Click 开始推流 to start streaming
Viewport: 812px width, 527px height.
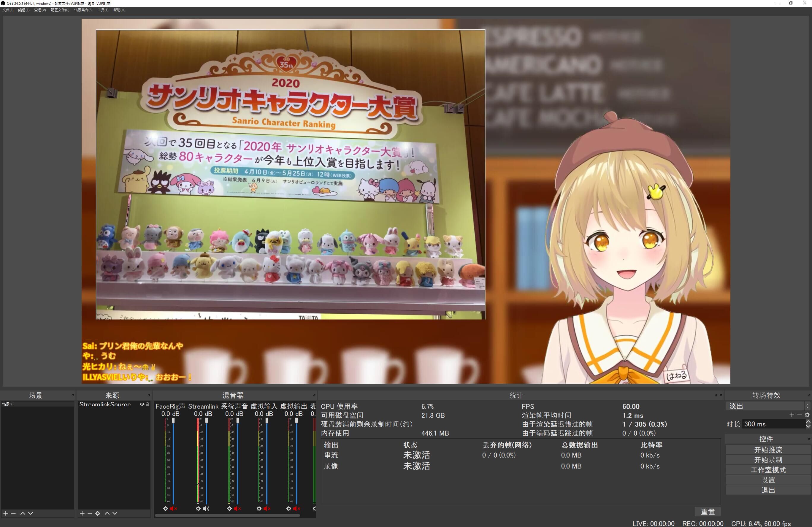[768, 450]
